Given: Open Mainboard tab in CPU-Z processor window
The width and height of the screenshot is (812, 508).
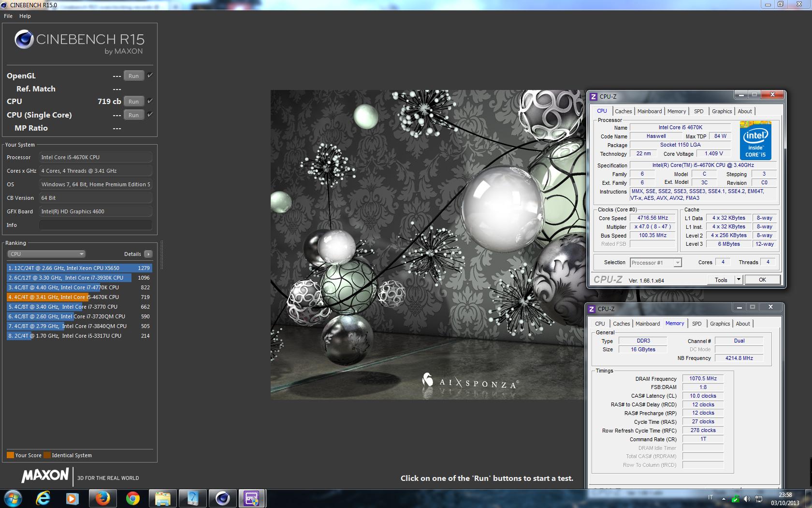Looking at the screenshot, I should click(x=650, y=111).
